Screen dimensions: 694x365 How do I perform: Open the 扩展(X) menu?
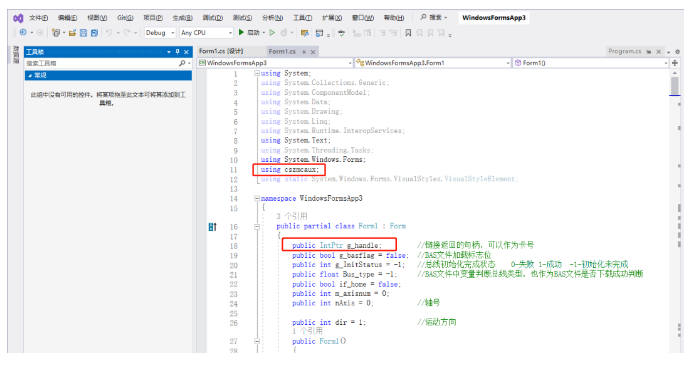point(332,18)
